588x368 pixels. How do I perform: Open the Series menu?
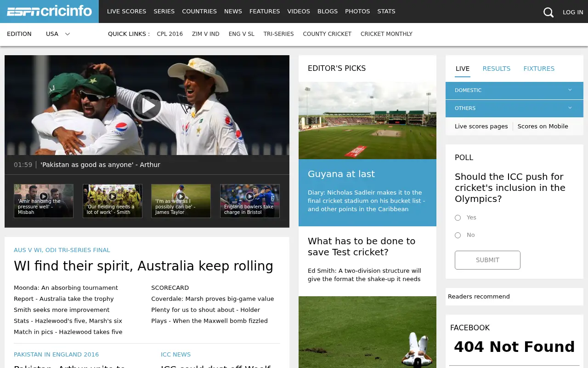(x=164, y=11)
